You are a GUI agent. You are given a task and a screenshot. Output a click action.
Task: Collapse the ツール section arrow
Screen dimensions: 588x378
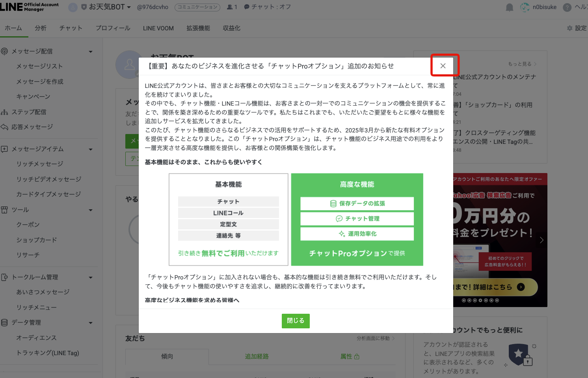click(91, 210)
